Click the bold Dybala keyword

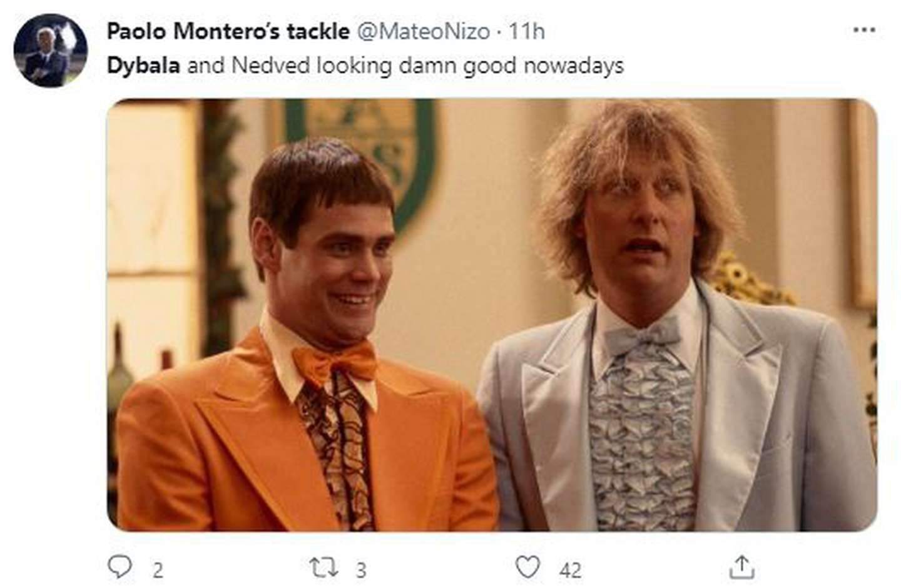(143, 66)
